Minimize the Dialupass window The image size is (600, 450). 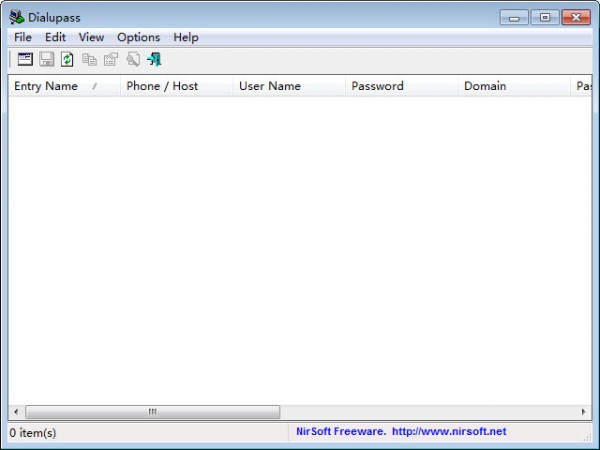tap(514, 18)
